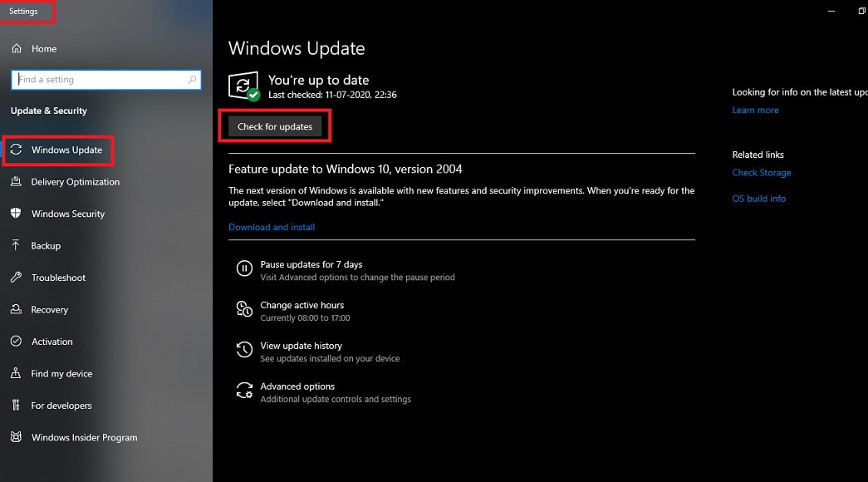Click the Download and install link

click(272, 227)
